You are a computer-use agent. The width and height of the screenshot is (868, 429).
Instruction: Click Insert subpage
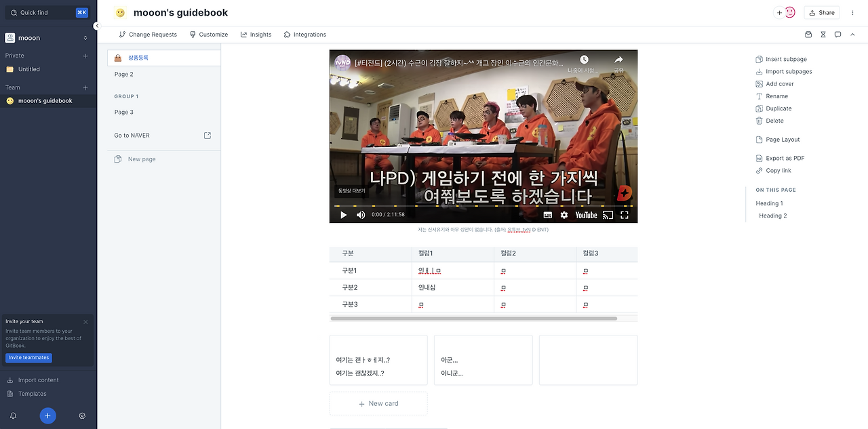tap(781, 60)
